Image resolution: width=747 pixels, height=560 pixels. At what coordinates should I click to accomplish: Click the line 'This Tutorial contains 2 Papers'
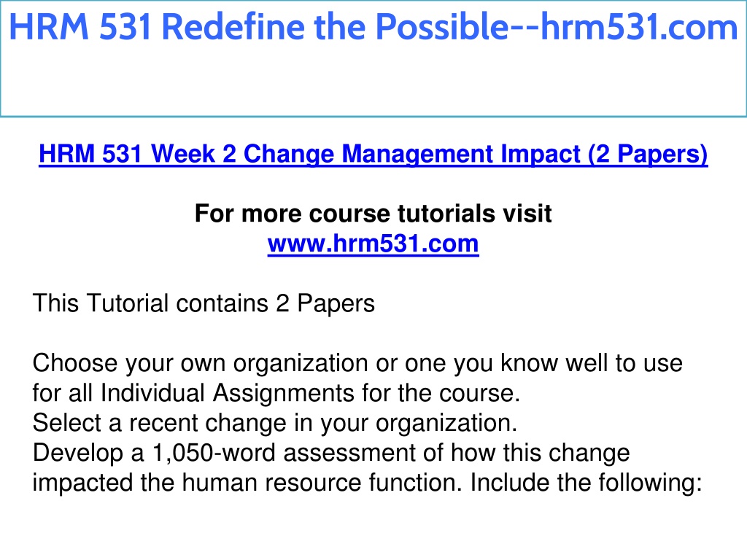click(204, 303)
